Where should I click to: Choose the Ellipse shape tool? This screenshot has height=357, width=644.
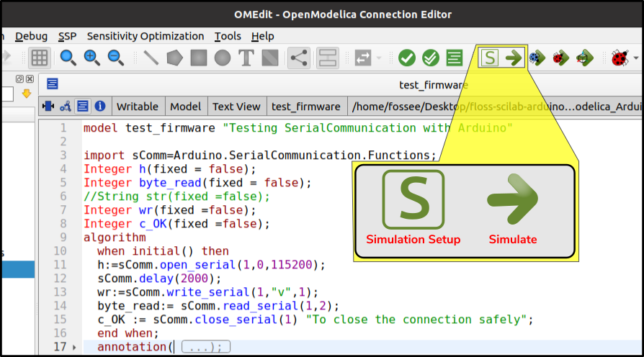(222, 58)
